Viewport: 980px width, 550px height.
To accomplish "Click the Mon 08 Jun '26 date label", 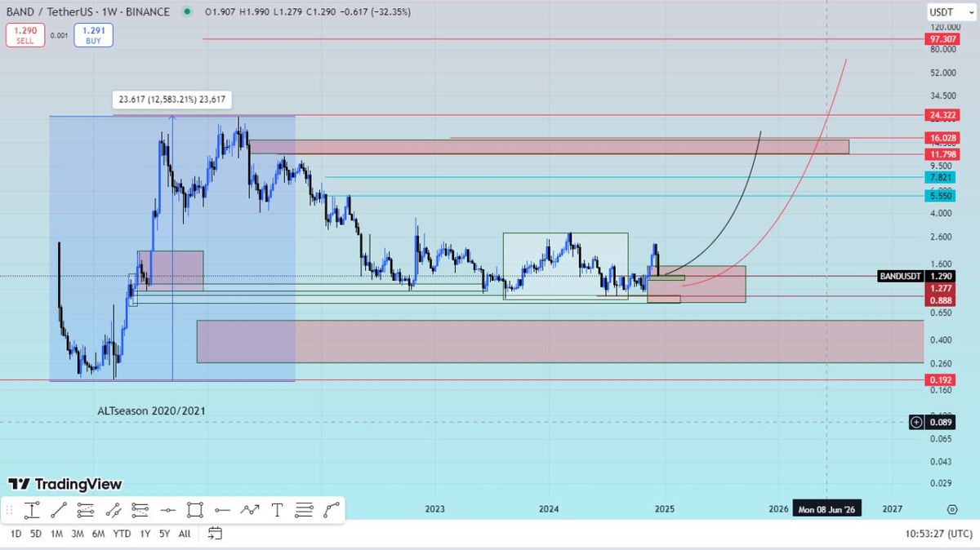I will 826,509.
